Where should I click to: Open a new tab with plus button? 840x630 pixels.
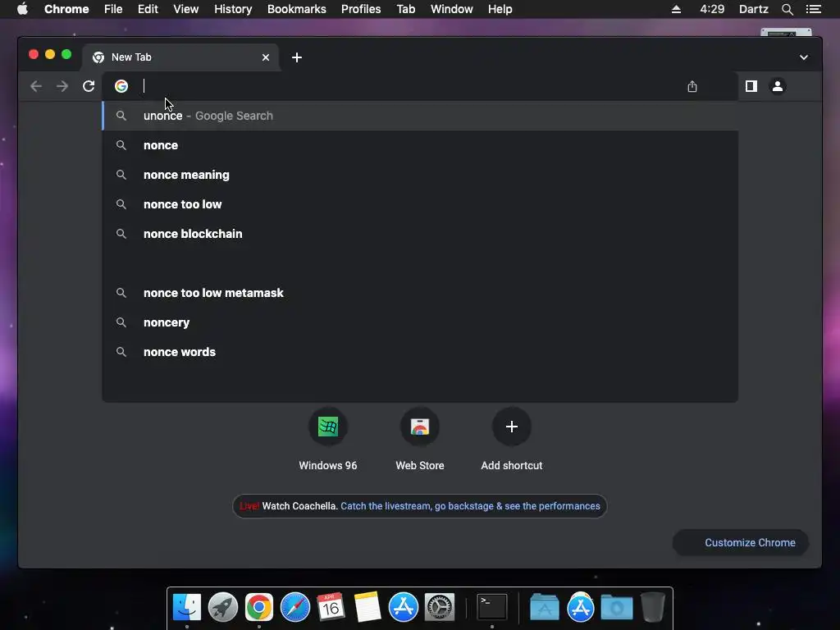(297, 57)
